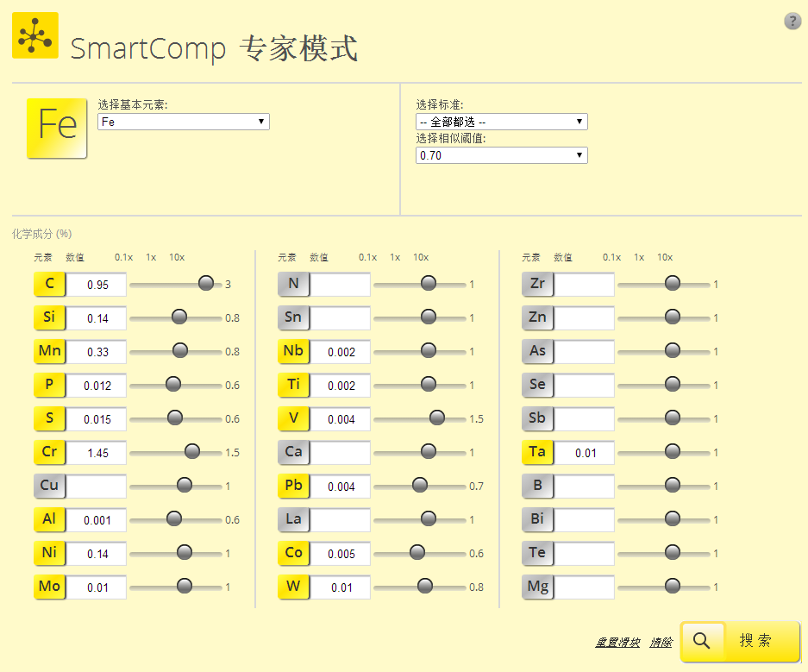Enable the Mg element button

(x=537, y=587)
